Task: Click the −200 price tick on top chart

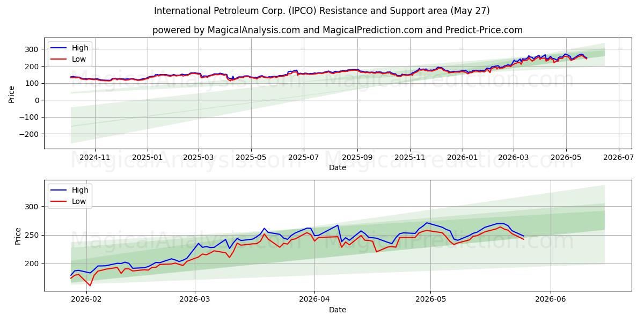Action: (x=30, y=134)
